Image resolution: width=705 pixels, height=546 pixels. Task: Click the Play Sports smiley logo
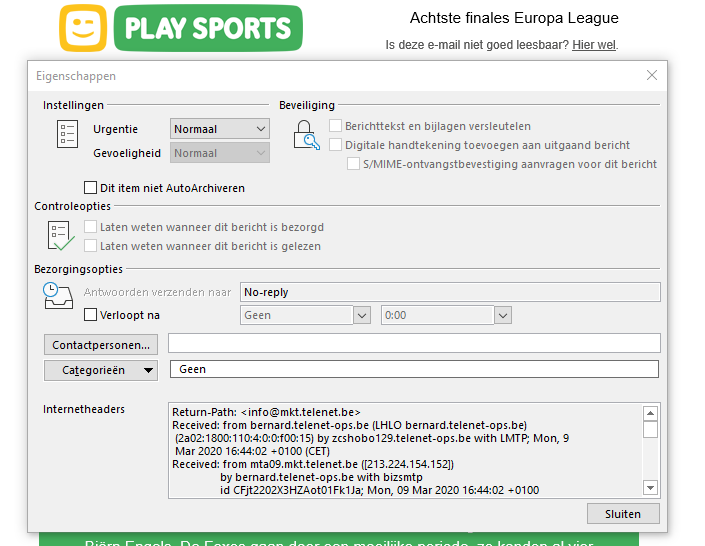coord(83,28)
